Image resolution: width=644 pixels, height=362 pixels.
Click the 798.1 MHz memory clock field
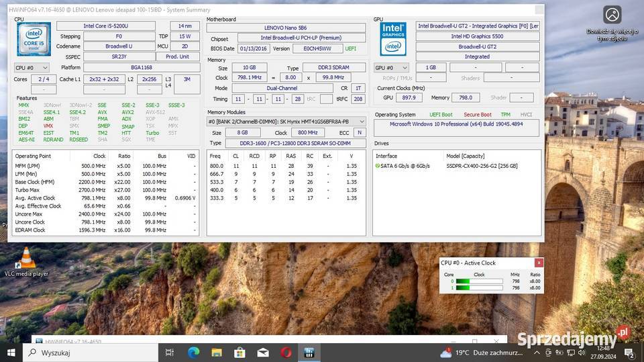click(250, 77)
